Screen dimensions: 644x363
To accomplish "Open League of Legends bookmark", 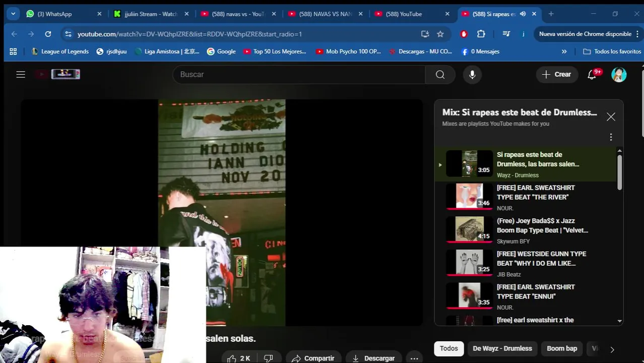I will [60, 51].
